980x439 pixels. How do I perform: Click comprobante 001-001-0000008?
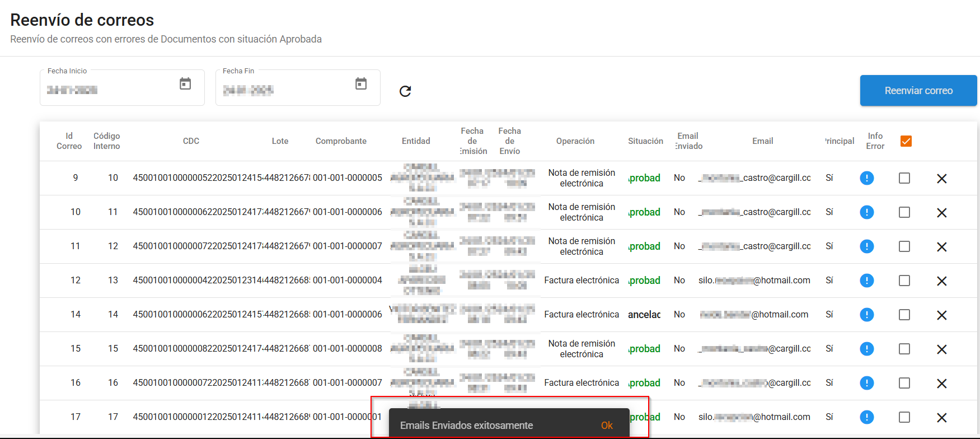pyautogui.click(x=348, y=349)
